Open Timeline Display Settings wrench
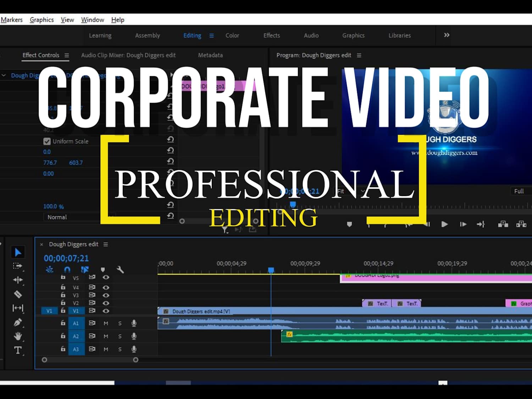Image resolution: width=532 pixels, height=399 pixels. point(120,270)
